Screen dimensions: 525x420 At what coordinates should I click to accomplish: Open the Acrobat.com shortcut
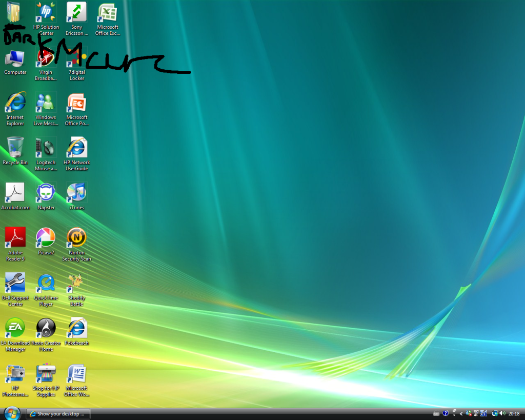(x=15, y=196)
